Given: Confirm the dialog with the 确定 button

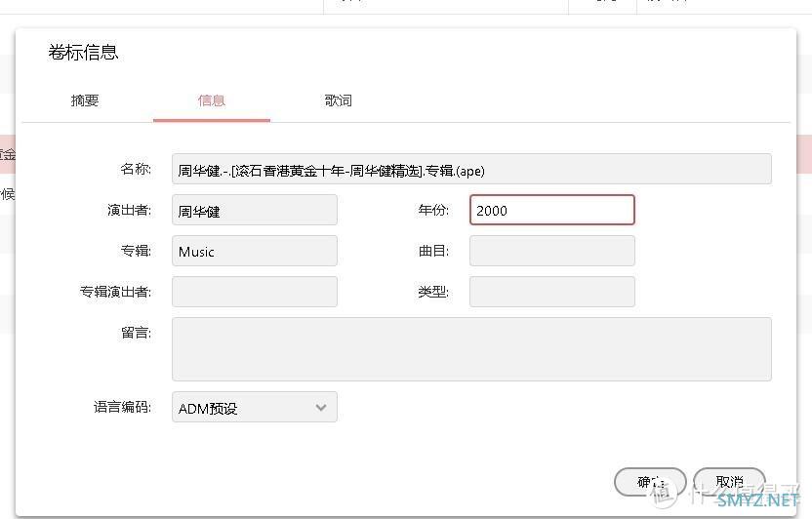Looking at the screenshot, I should 650,482.
